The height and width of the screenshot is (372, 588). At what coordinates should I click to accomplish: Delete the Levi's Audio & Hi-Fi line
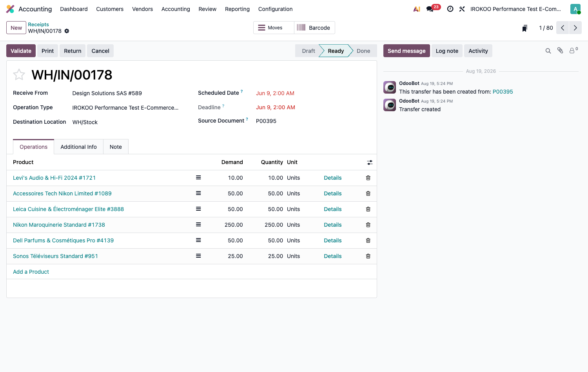(368, 178)
